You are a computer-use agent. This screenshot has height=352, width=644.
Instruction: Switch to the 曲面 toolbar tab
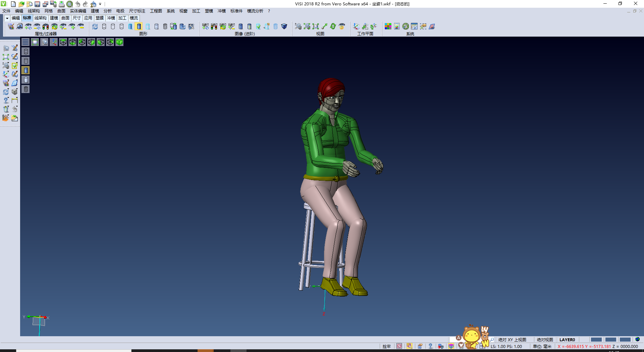click(65, 18)
